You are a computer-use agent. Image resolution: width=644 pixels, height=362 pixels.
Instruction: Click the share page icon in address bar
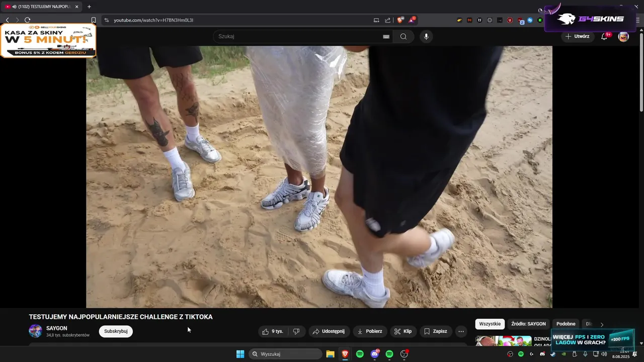387,20
